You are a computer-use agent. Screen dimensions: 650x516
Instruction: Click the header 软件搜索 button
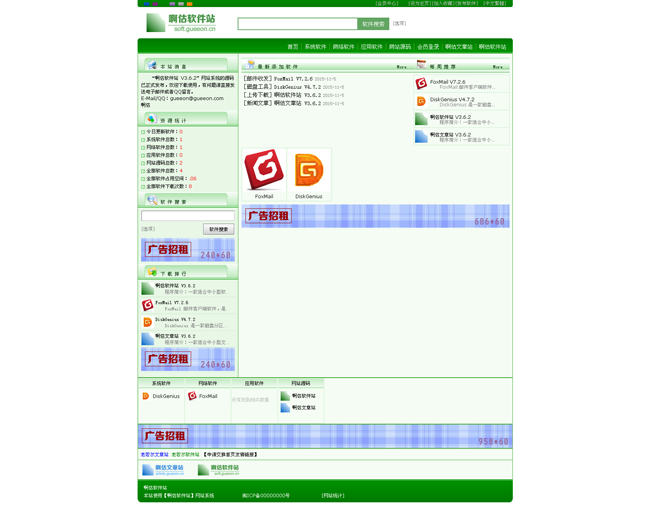[x=373, y=24]
